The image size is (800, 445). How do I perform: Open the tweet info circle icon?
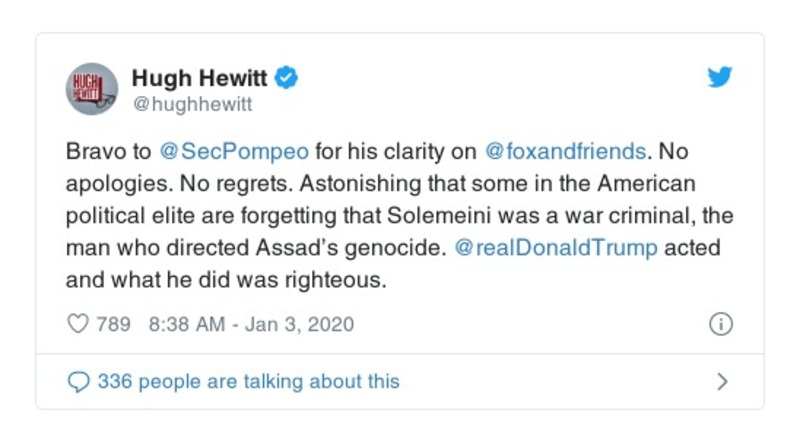[720, 325]
